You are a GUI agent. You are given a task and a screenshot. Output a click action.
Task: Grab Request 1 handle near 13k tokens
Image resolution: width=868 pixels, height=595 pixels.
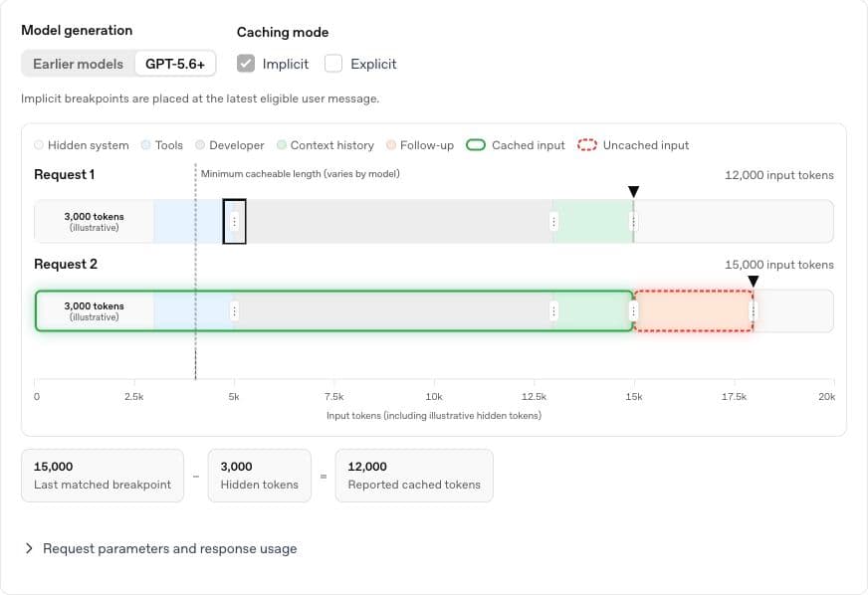553,222
